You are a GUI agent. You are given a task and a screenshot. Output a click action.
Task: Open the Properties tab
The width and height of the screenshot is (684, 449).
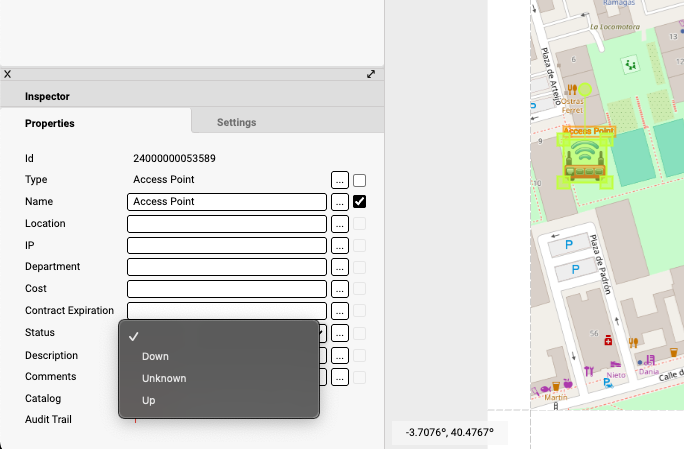pos(50,123)
